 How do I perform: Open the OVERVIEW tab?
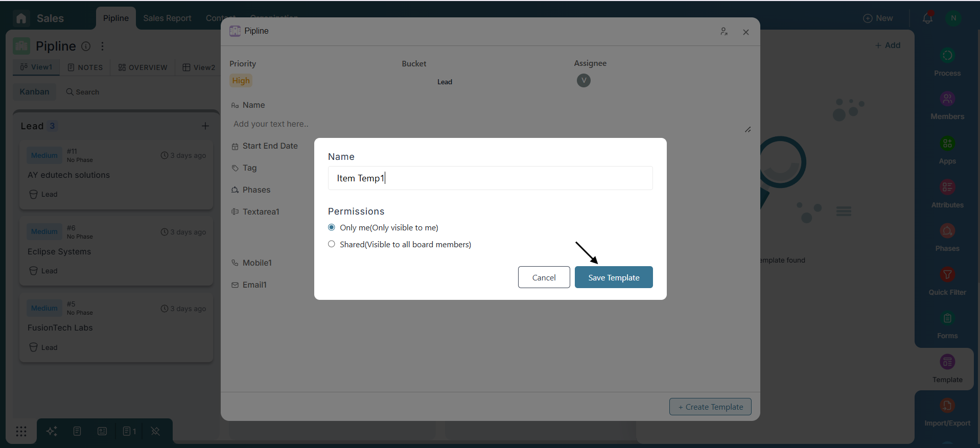click(143, 67)
